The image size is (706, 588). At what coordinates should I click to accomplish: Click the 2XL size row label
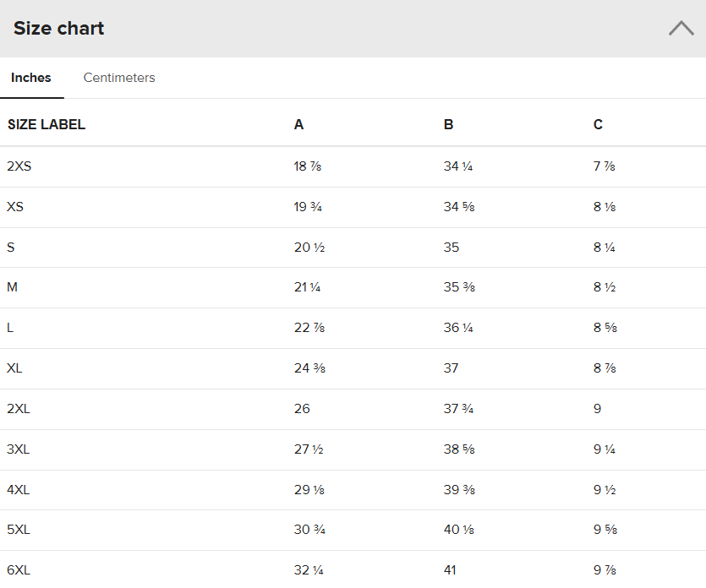[19, 409]
